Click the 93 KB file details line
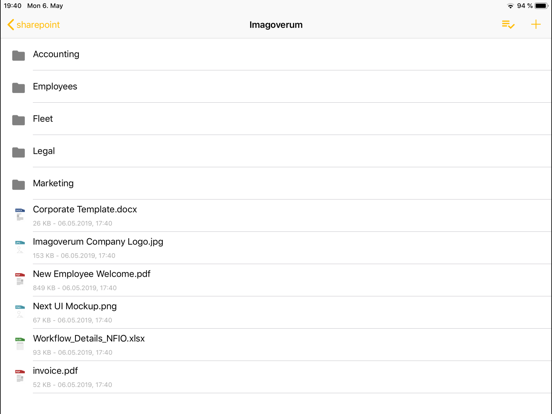Image resolution: width=552 pixels, height=414 pixels. point(73,352)
